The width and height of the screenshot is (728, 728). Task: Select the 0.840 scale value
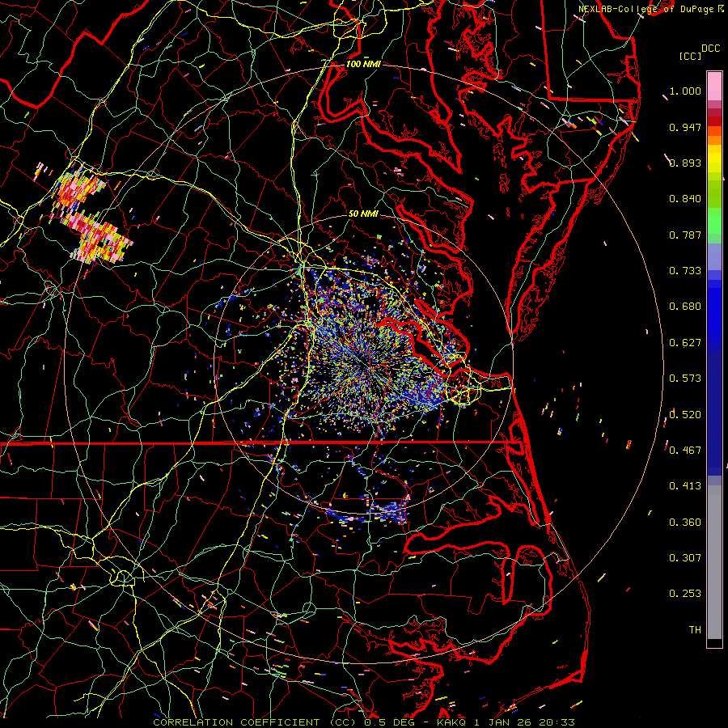[685, 199]
